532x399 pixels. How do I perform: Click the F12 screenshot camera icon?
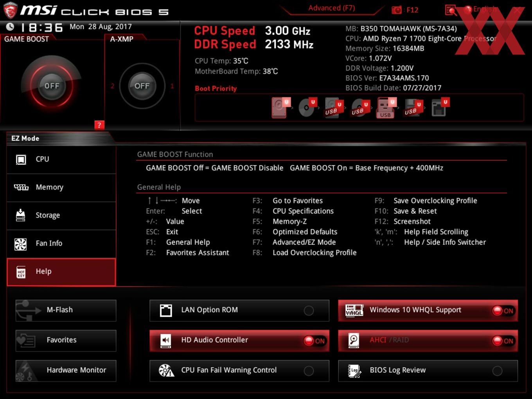[x=396, y=10]
